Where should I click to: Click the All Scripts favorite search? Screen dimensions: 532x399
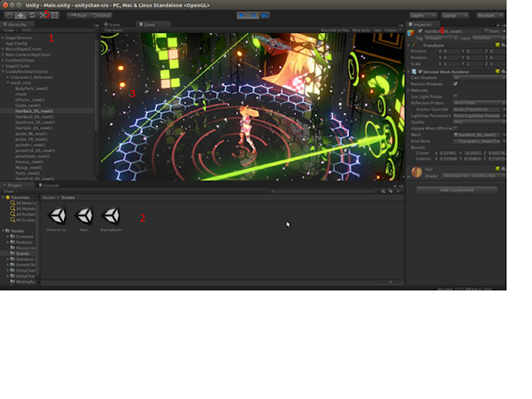pos(22,220)
